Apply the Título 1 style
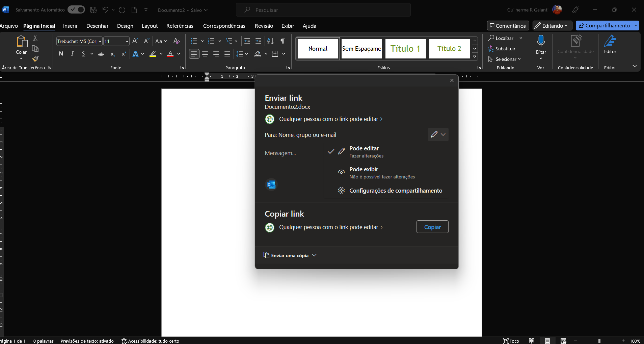This screenshot has width=644, height=344. (405, 49)
